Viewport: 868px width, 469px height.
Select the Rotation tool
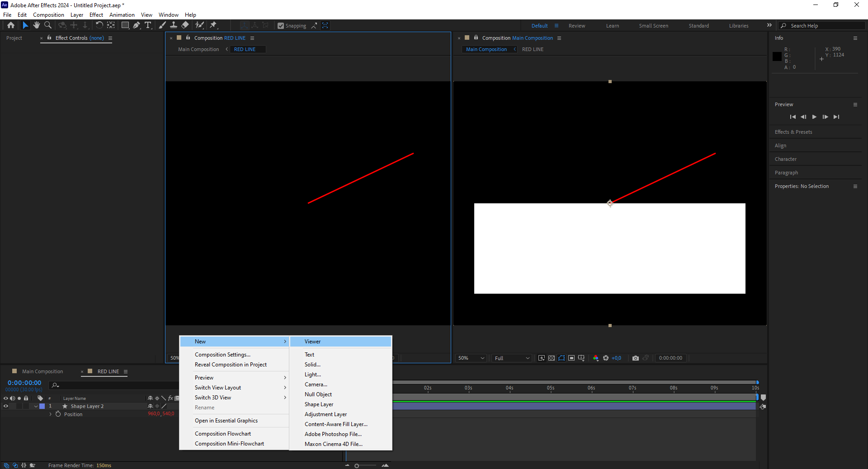pyautogui.click(x=99, y=25)
